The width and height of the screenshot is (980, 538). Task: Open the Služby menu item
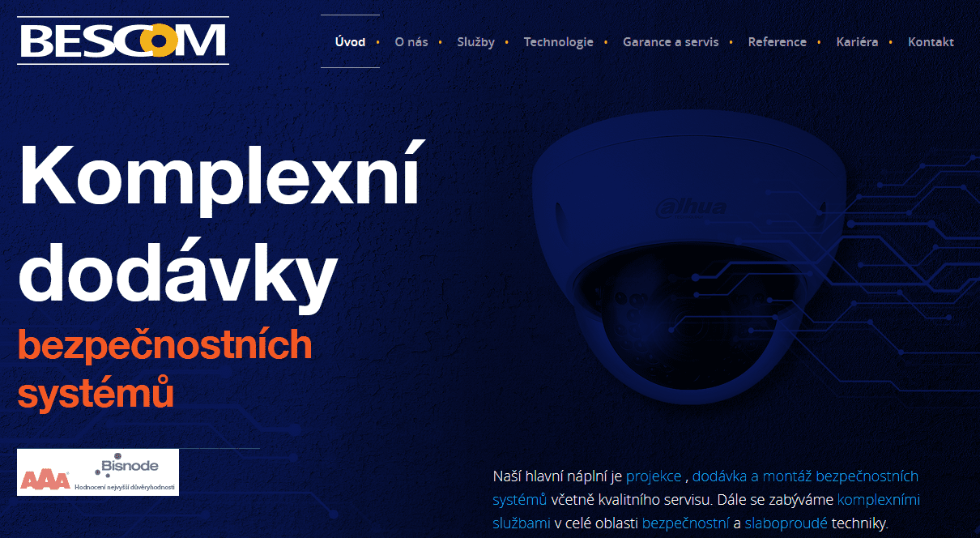click(475, 42)
